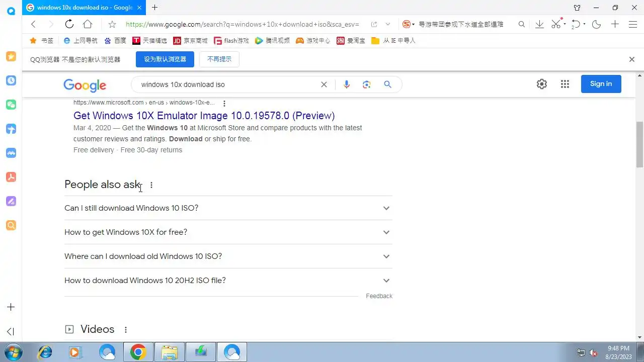Screen dimensions: 644x362
Task: Bookmark the page with the star icon
Action: tap(112, 24)
